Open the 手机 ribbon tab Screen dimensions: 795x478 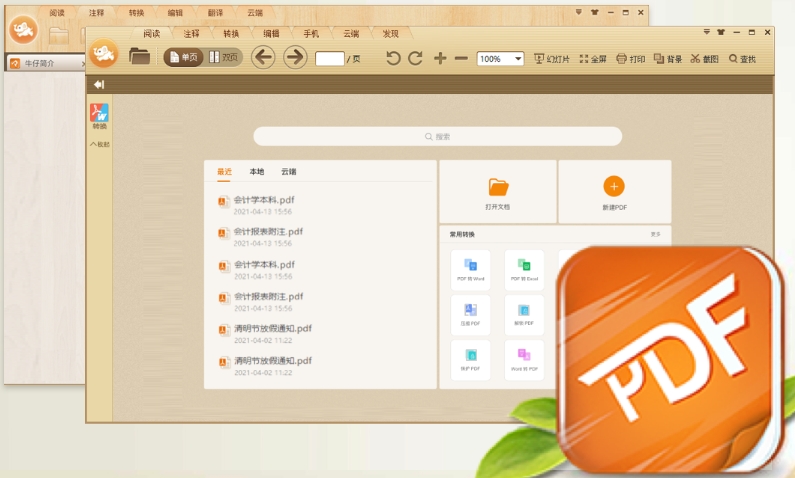pos(311,33)
